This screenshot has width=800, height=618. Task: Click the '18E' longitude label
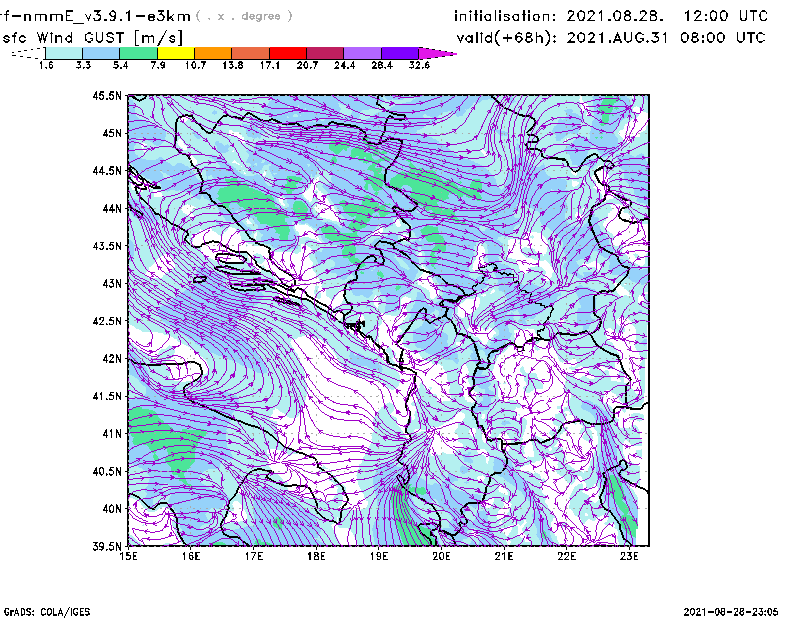[316, 556]
